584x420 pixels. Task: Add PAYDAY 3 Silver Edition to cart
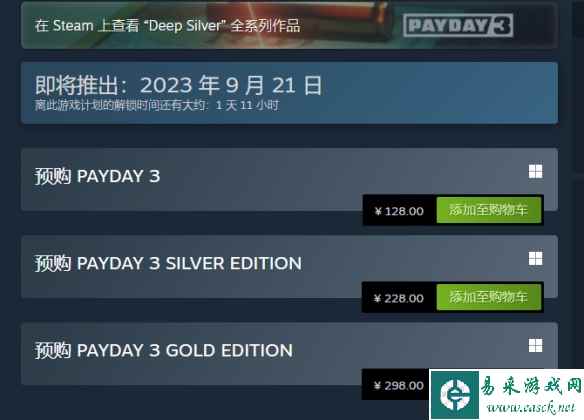click(x=488, y=297)
